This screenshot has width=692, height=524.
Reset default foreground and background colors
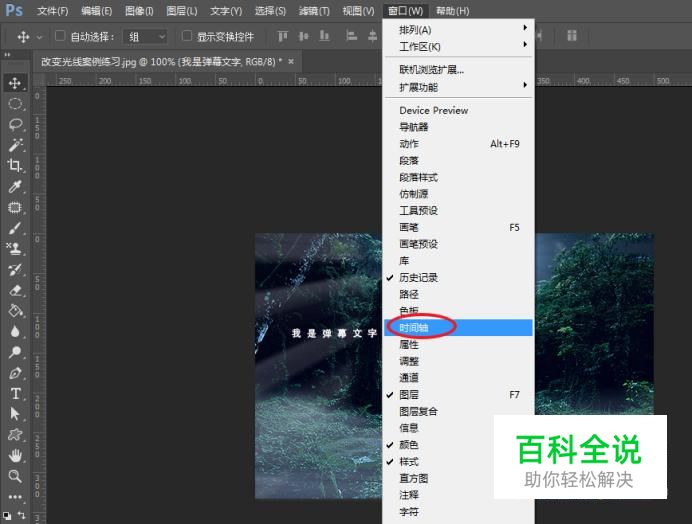pyautogui.click(x=7, y=515)
